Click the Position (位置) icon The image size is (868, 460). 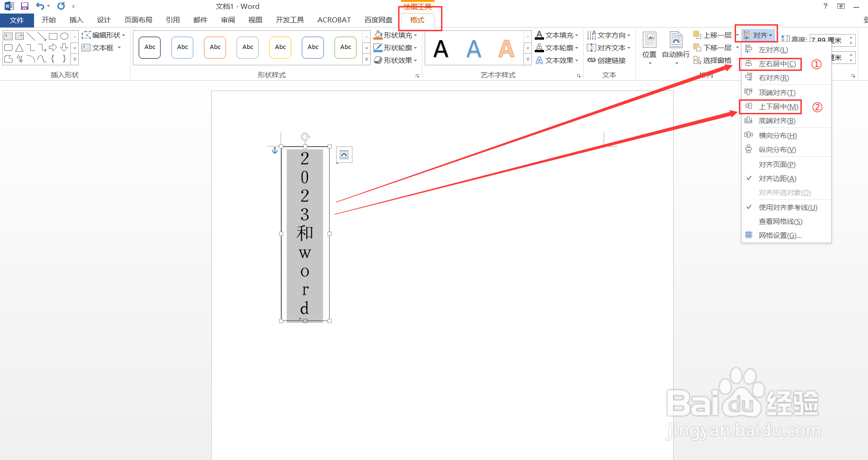[x=649, y=40]
